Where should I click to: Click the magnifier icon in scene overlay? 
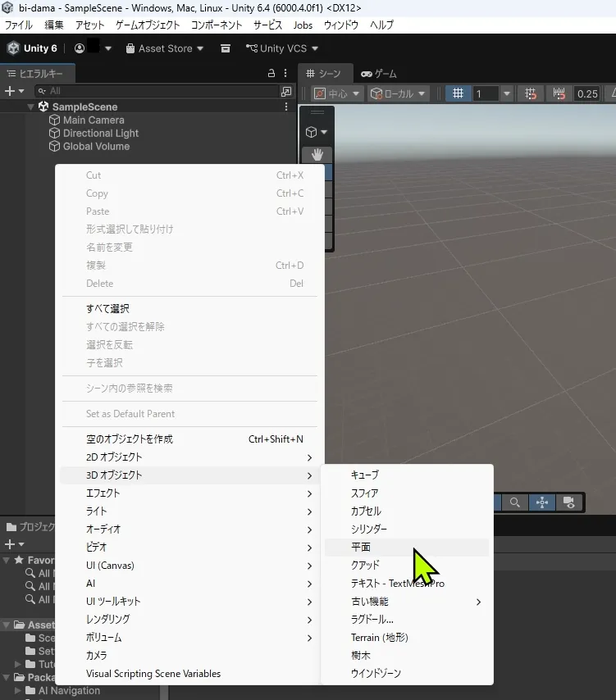click(514, 502)
